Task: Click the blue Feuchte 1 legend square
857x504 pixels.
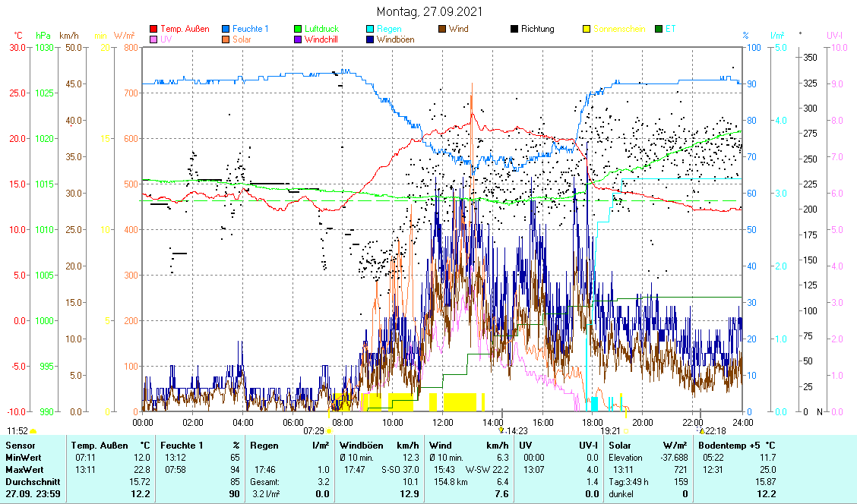Action: tap(227, 29)
